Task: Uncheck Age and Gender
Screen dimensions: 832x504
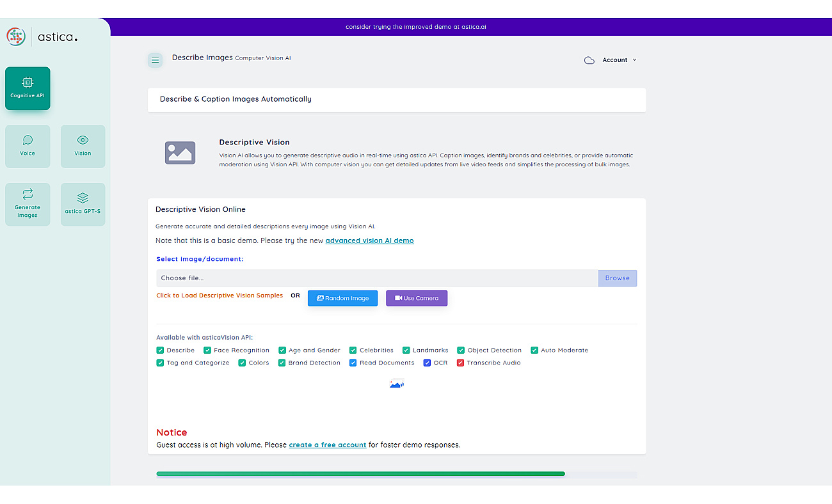Action: pos(282,350)
